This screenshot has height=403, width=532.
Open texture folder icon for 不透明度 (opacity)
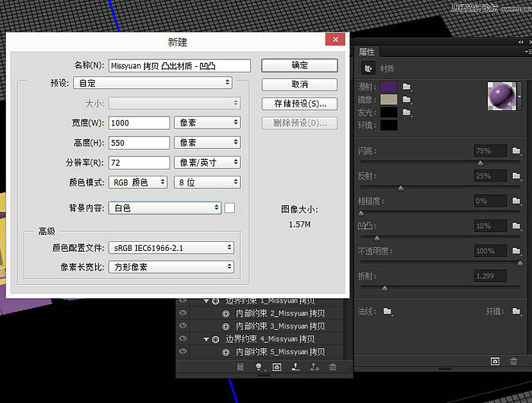click(516, 251)
